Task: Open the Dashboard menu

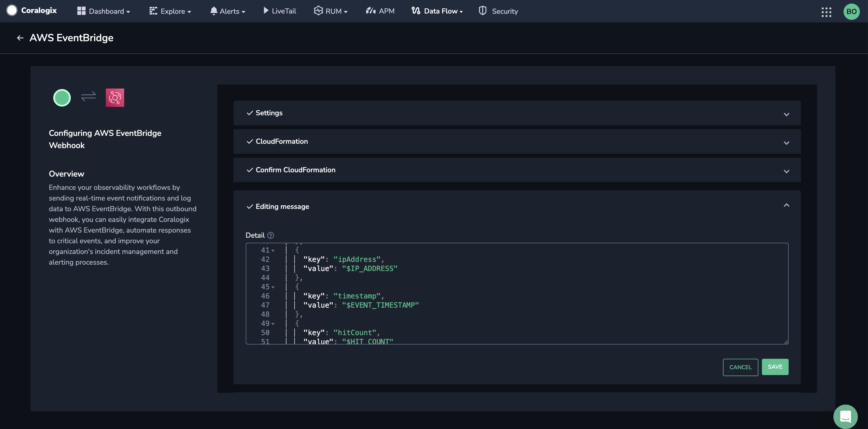Action: [x=104, y=11]
